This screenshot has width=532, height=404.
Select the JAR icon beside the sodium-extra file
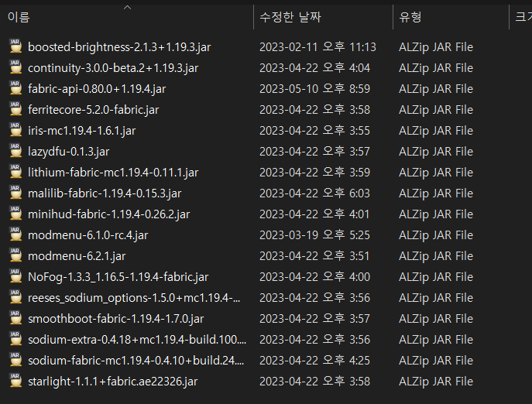pos(15,339)
